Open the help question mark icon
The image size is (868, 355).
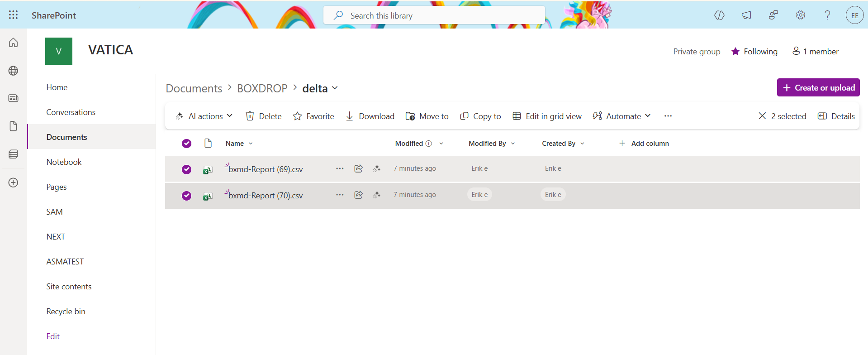827,15
